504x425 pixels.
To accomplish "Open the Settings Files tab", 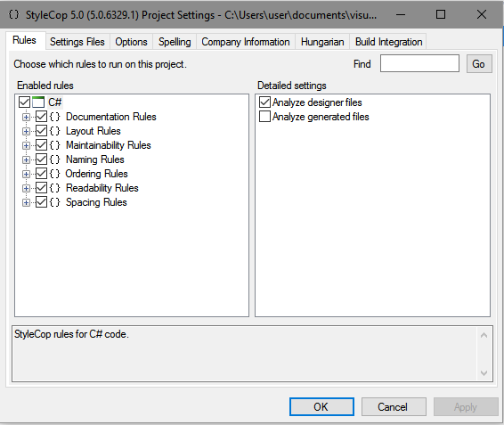I will pyautogui.click(x=77, y=42).
